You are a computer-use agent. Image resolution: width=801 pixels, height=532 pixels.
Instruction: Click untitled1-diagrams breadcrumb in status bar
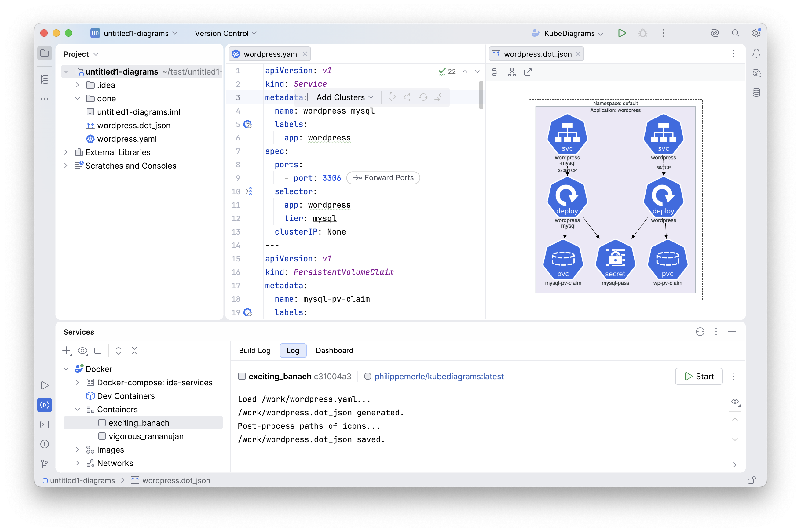tap(79, 480)
